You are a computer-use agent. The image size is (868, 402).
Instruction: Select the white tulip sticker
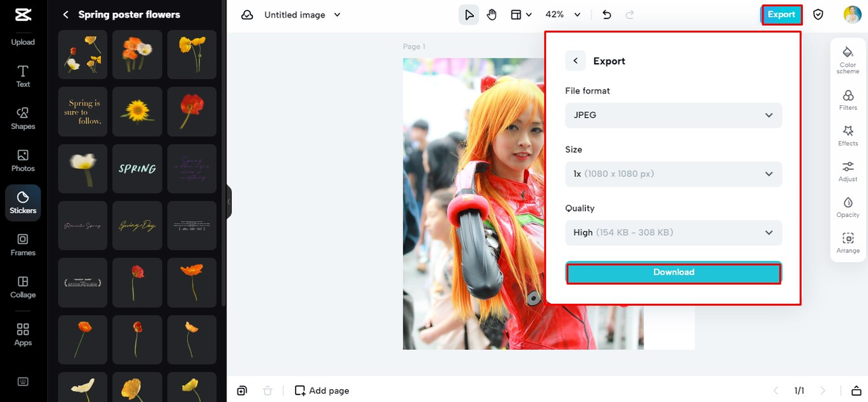[x=83, y=169]
